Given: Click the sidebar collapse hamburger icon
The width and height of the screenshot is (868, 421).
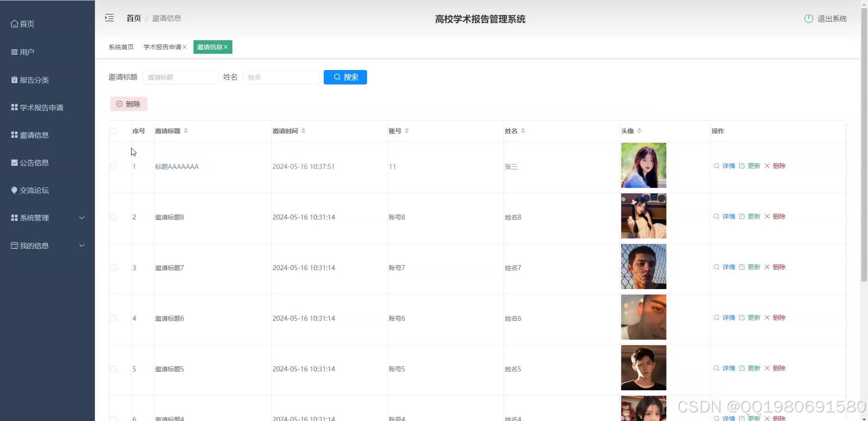Looking at the screenshot, I should pyautogui.click(x=109, y=18).
